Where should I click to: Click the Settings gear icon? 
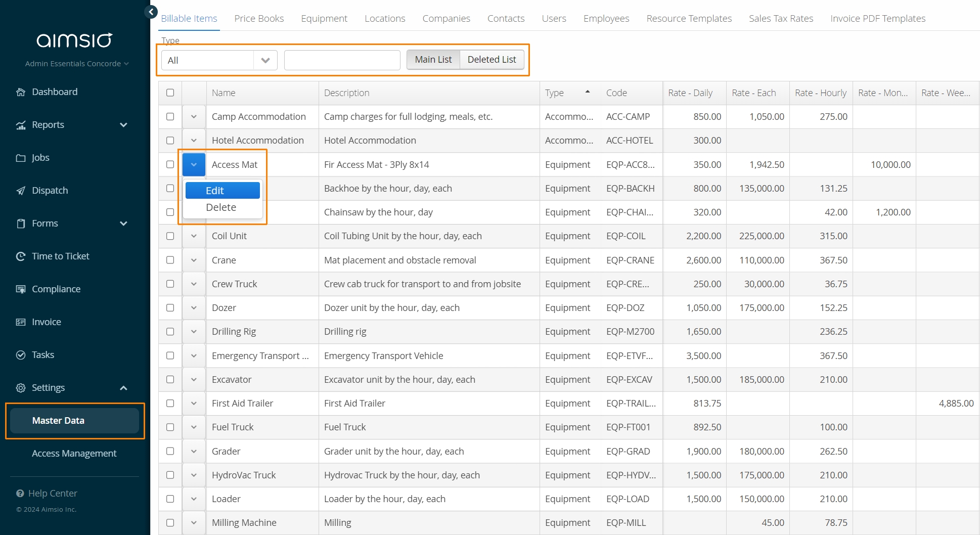[x=21, y=388]
